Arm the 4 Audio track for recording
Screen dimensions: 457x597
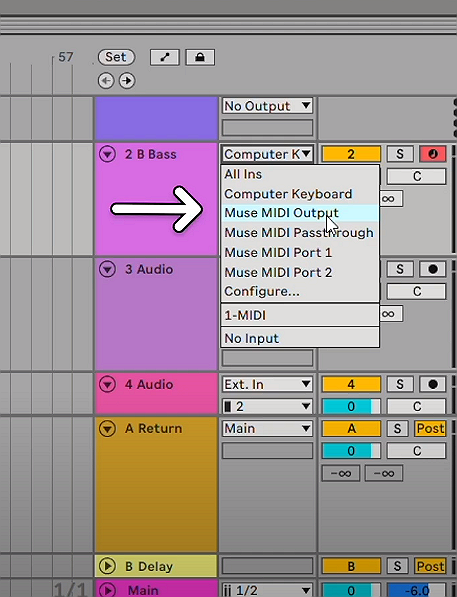click(433, 384)
